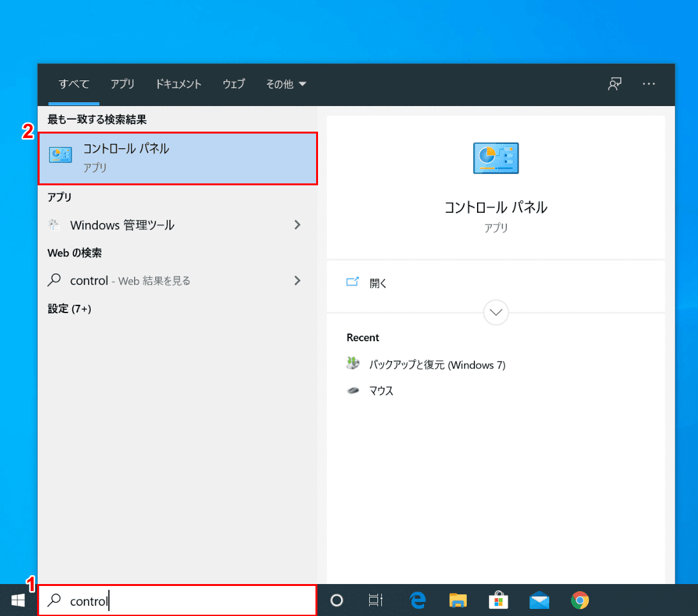Click the search magnifier icon in the taskbar box

(54, 600)
